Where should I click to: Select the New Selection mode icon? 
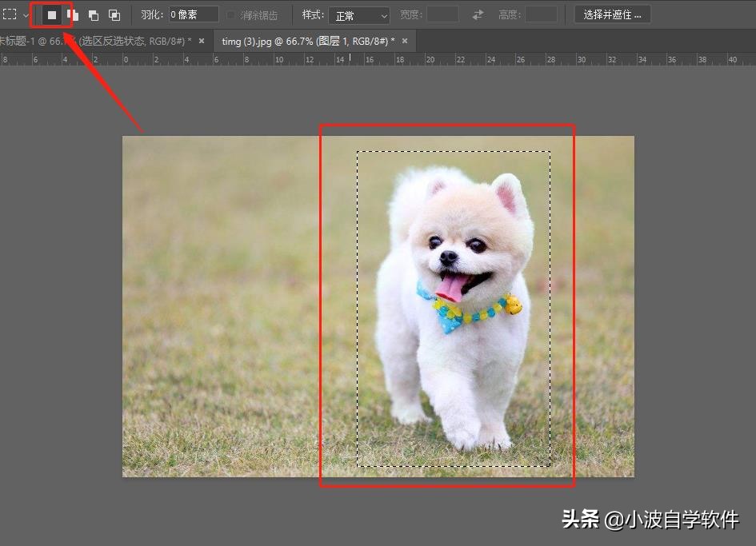click(51, 15)
